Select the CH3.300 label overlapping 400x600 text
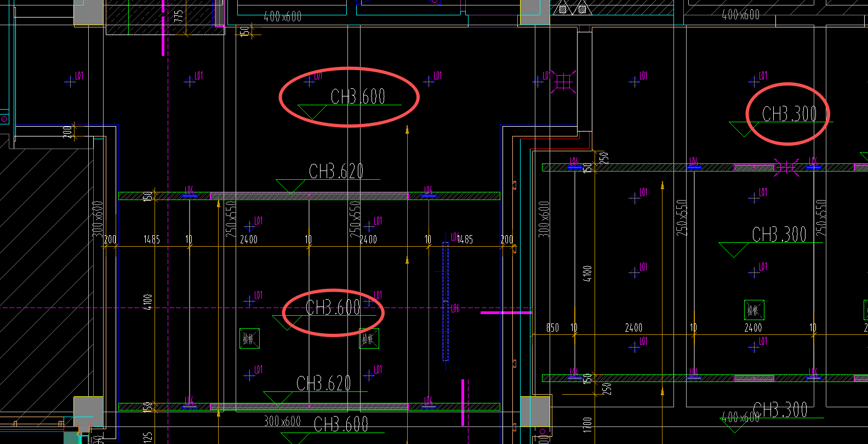The height and width of the screenshot is (444, 868). coord(780,409)
